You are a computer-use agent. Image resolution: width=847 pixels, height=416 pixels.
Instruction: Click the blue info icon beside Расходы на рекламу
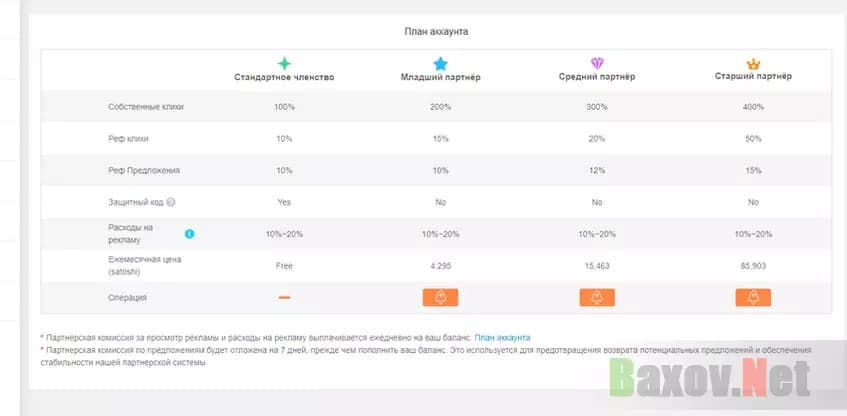point(189,234)
